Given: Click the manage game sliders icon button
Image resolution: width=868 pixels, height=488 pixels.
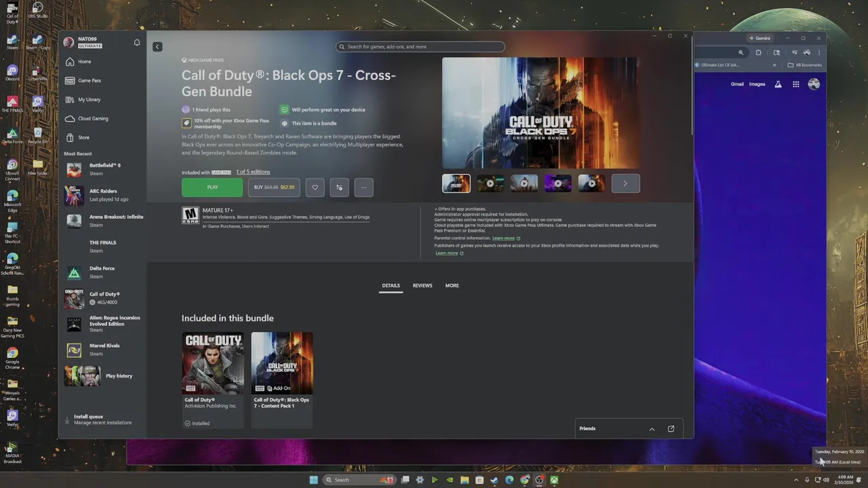Looking at the screenshot, I should (x=339, y=188).
